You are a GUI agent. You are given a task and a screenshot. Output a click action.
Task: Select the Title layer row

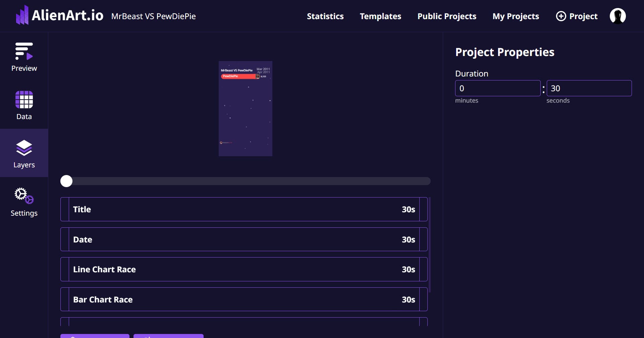[244, 209]
